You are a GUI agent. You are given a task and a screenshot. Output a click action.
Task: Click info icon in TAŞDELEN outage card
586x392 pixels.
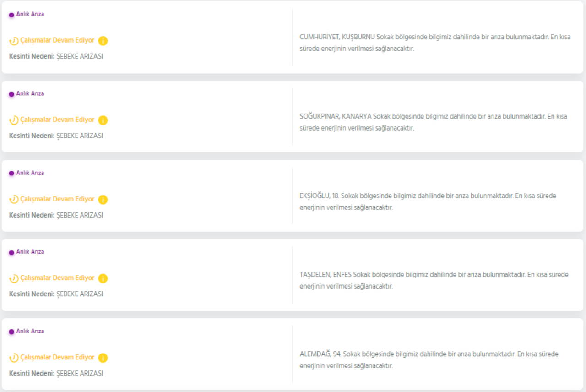[103, 278]
